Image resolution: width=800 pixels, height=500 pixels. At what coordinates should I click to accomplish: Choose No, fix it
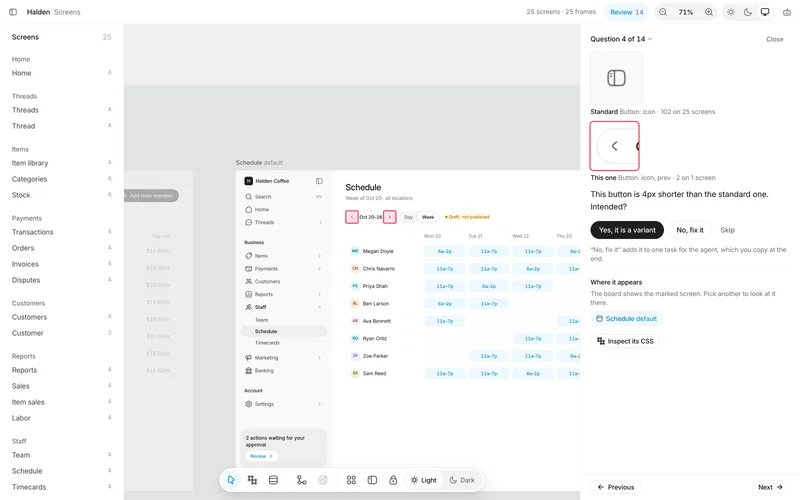(690, 230)
